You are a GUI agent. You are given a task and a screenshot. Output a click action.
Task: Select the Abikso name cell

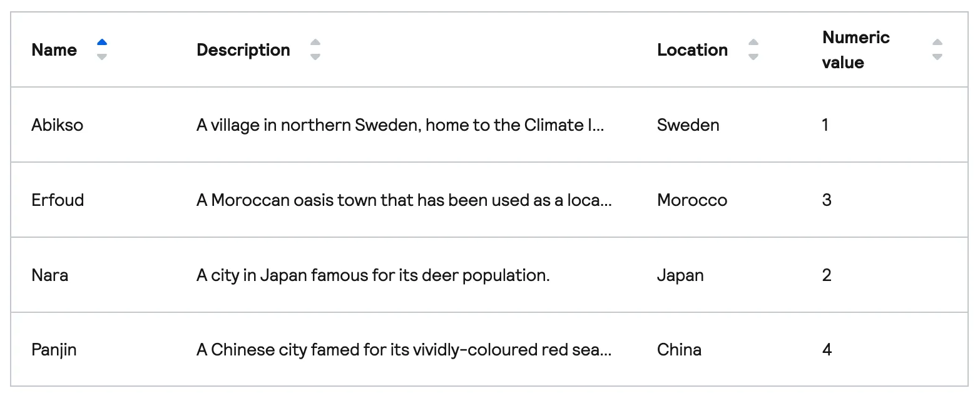tap(58, 125)
